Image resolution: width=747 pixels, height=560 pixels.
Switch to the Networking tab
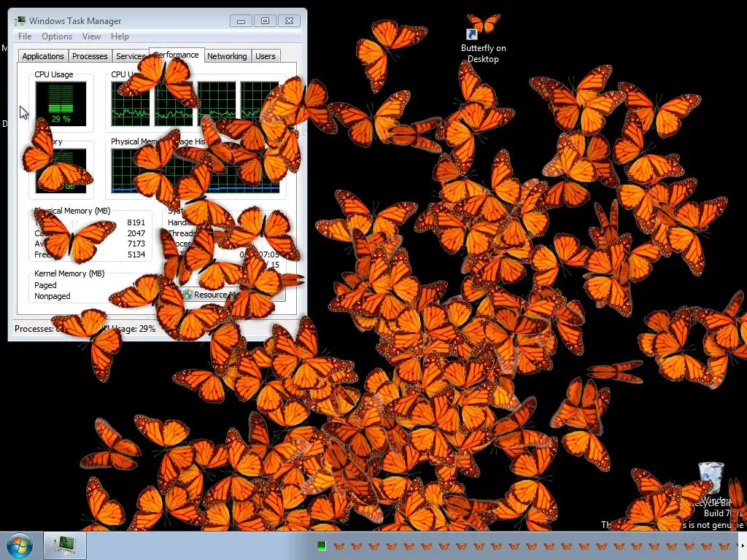pos(227,56)
